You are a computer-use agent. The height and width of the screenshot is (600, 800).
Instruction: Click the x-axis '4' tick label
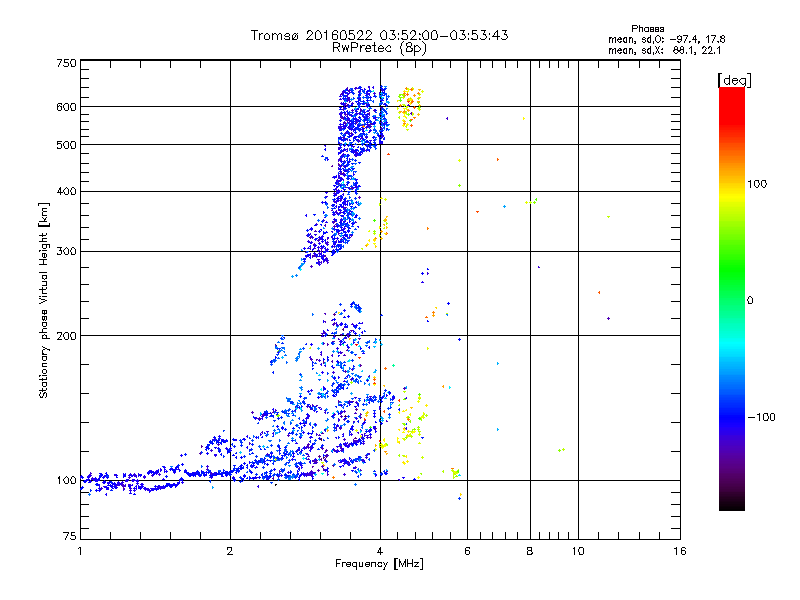click(x=380, y=551)
